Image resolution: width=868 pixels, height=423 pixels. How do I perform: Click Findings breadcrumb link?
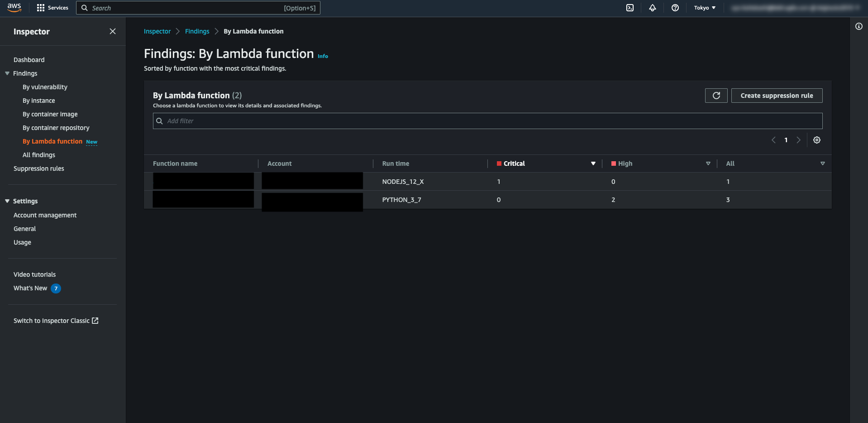[197, 31]
